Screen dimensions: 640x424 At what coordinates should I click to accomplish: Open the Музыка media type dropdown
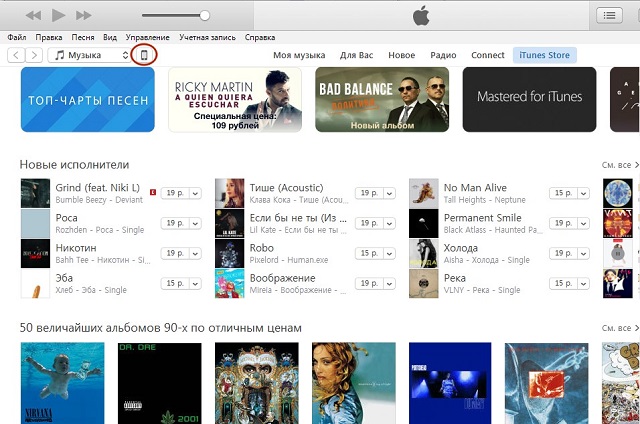click(x=89, y=55)
